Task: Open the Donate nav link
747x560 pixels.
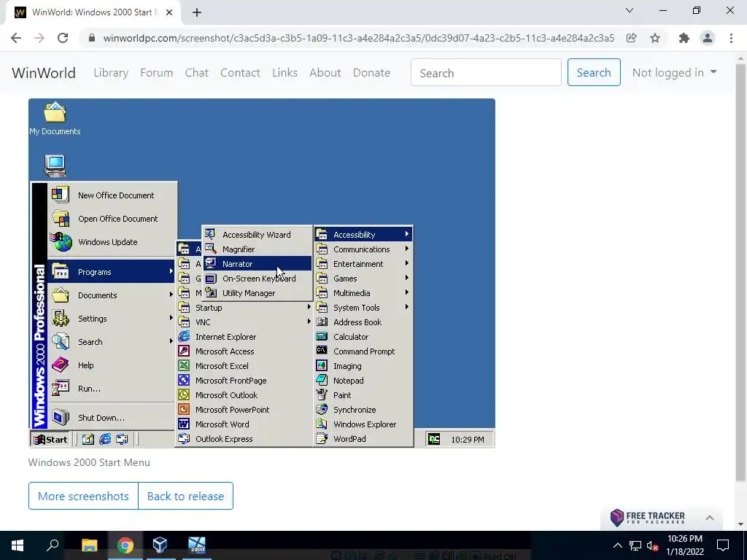Action: point(371,72)
